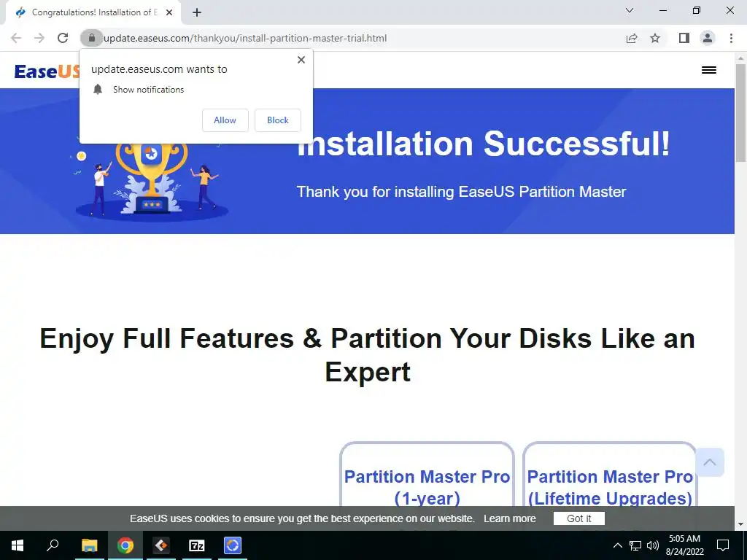Accept cookies with Got it button
Viewport: 747px width, 560px height.
(578, 518)
